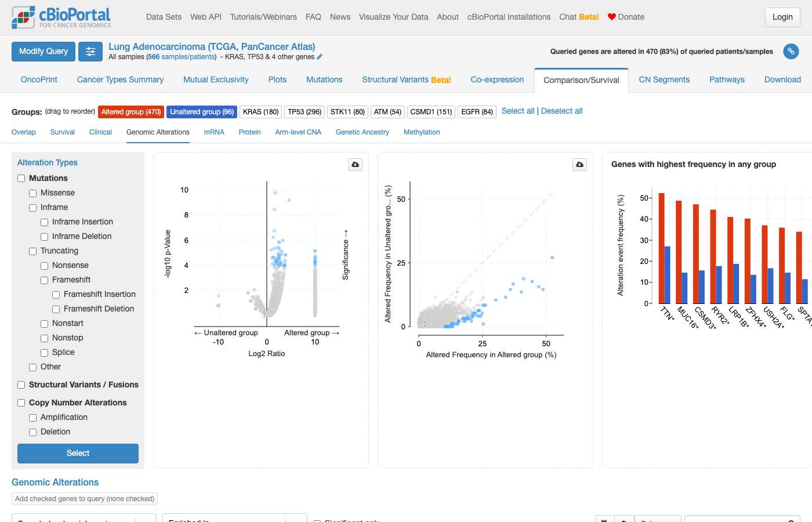Click the Select all groups link

[518, 111]
